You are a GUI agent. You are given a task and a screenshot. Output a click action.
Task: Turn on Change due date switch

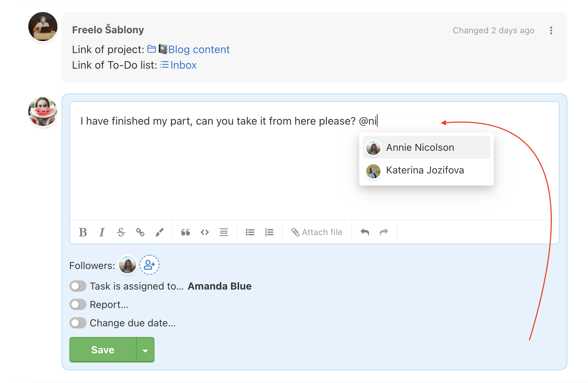[x=78, y=323]
